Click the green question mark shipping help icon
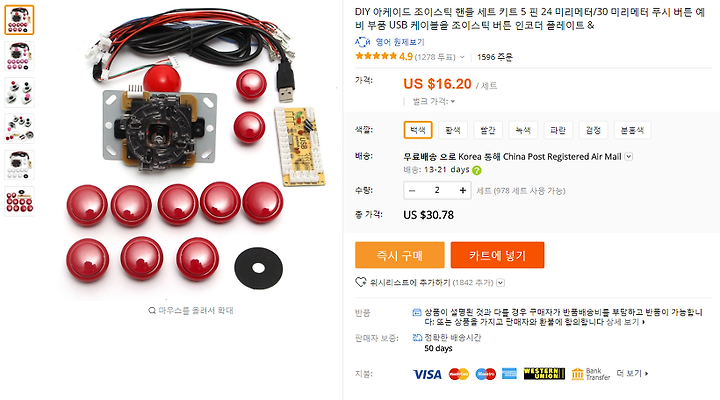This screenshot has height=400, width=720. click(477, 170)
